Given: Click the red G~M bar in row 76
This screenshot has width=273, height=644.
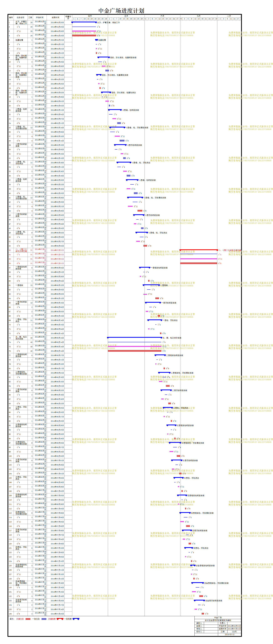Looking at the screenshot, I should pos(135,351).
